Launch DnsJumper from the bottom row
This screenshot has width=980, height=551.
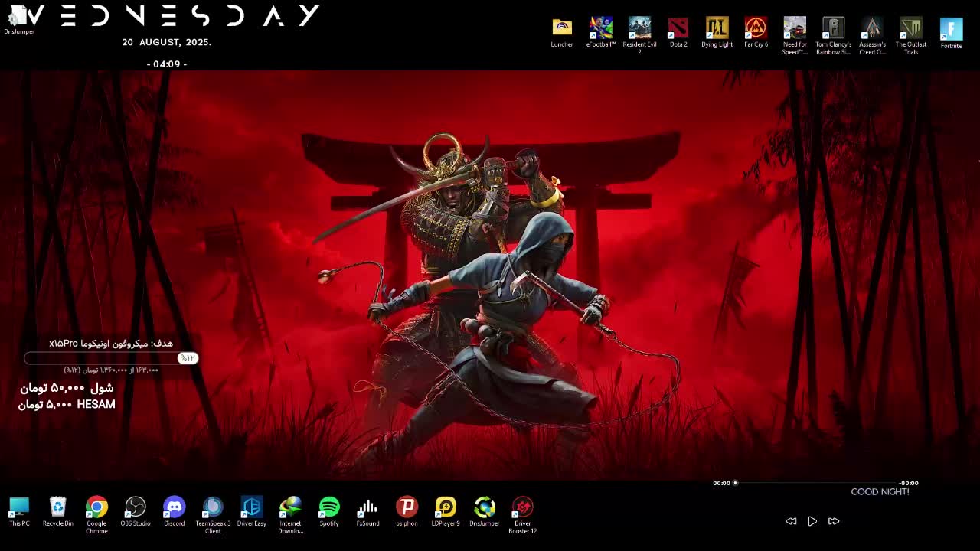[x=485, y=511]
